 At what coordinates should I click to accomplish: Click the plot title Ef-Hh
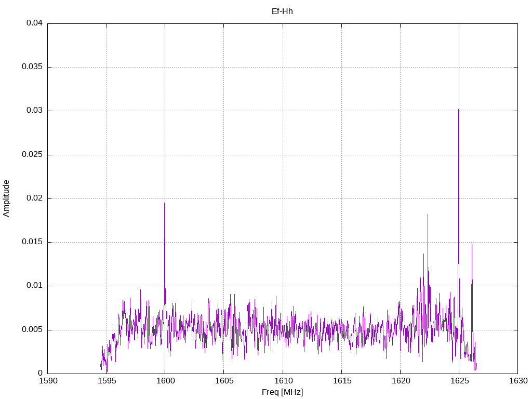pyautogui.click(x=282, y=11)
